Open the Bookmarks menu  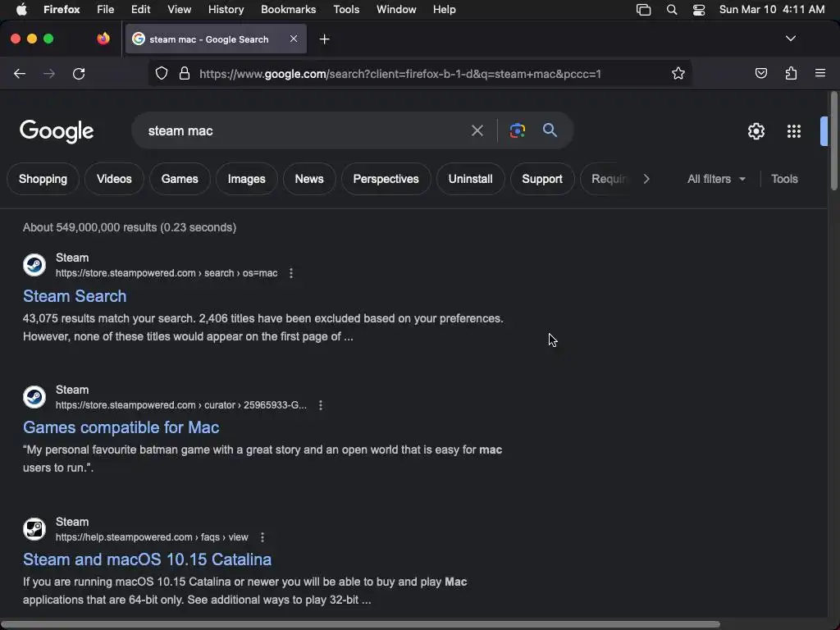(x=288, y=10)
